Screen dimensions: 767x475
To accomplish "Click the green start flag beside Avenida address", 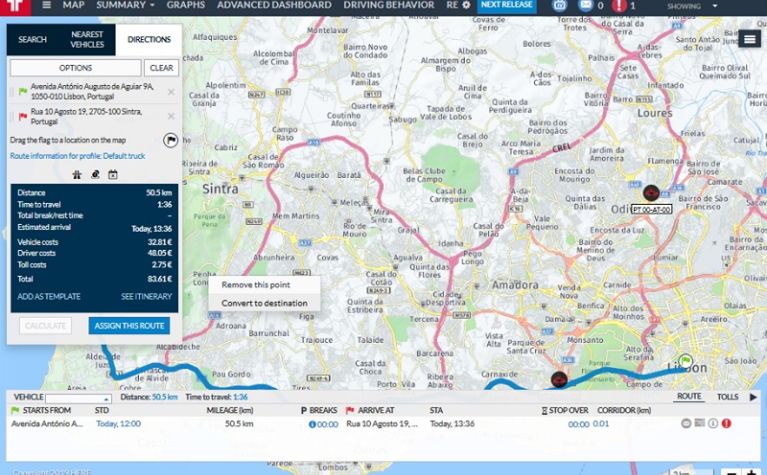I will [23, 91].
